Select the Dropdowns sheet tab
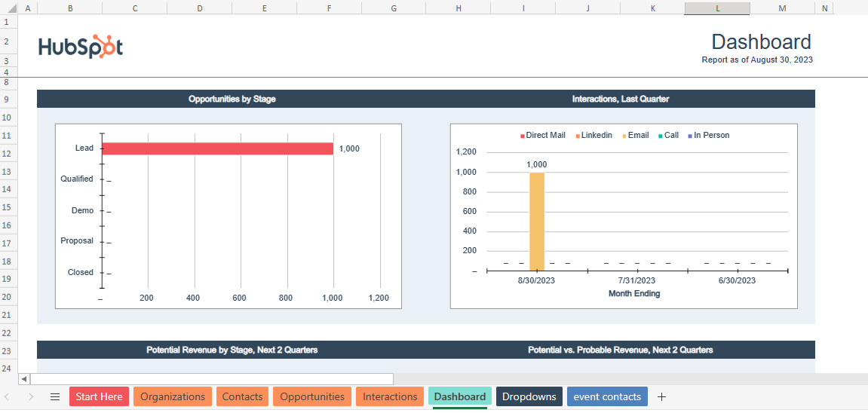 (x=529, y=397)
